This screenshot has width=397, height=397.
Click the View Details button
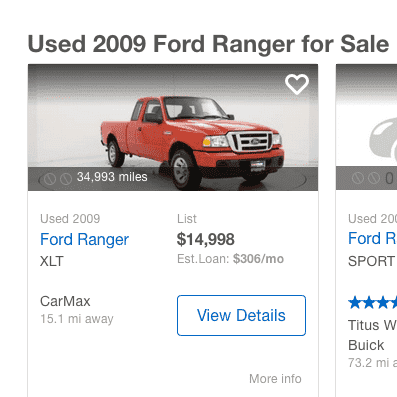click(241, 315)
